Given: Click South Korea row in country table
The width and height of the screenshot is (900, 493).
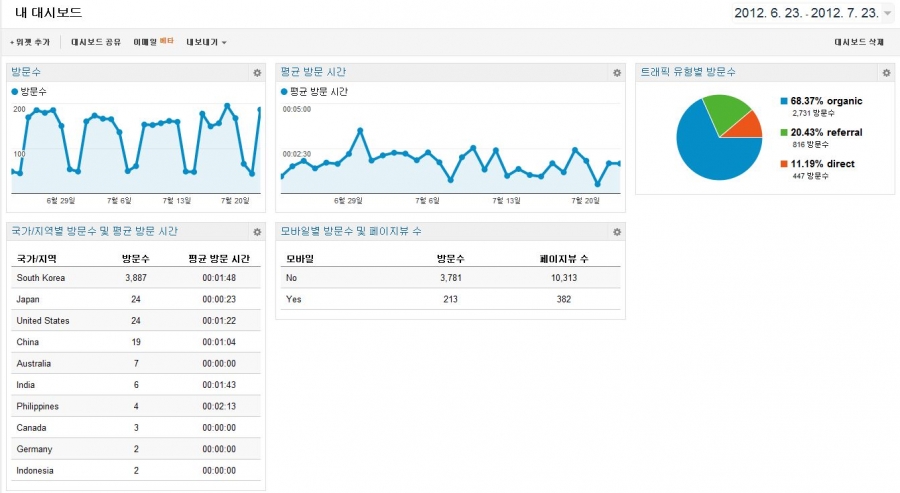Looking at the screenshot, I should (x=41, y=278).
